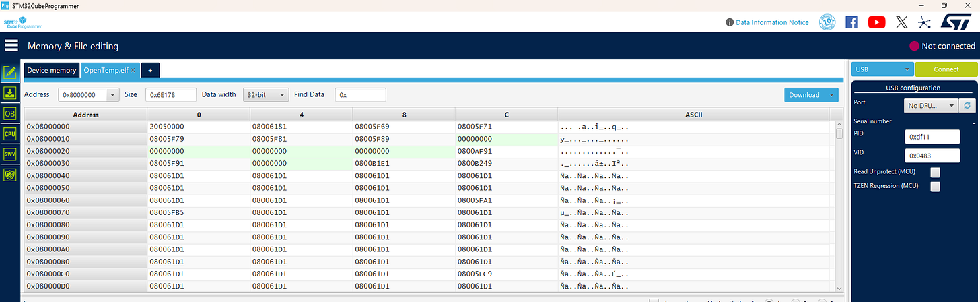The height and width of the screenshot is (302, 980).
Task: Open the Memory & File editing pencil icon
Action: (x=10, y=73)
